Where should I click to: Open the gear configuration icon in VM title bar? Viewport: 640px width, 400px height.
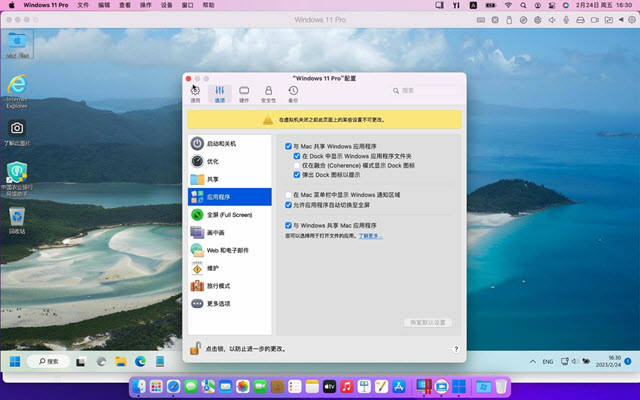(x=632, y=20)
